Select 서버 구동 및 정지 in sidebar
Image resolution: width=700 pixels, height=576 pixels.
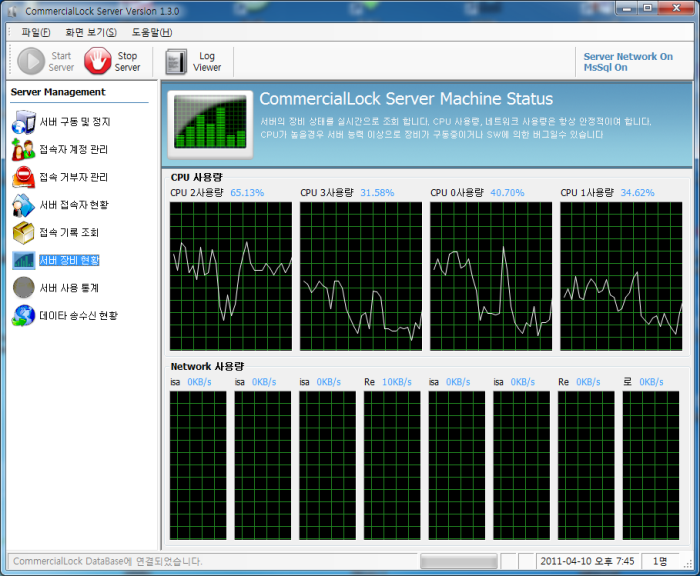click(x=75, y=122)
